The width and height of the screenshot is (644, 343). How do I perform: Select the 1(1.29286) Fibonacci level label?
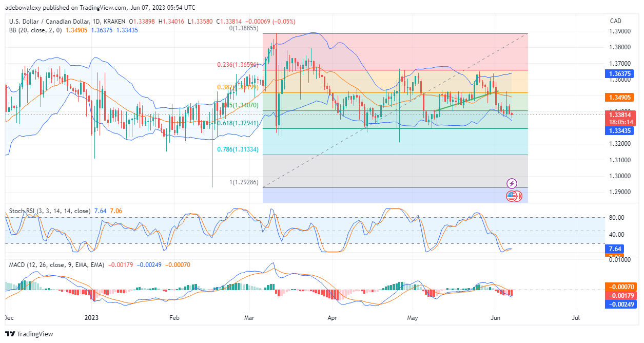tap(243, 183)
